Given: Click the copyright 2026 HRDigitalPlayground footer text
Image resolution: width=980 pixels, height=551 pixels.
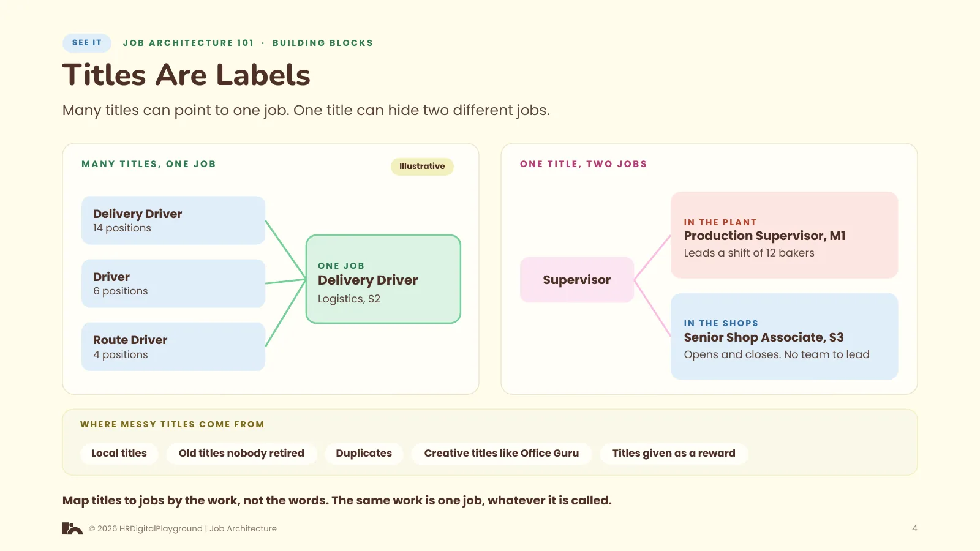Looking at the screenshot, I should tap(183, 529).
